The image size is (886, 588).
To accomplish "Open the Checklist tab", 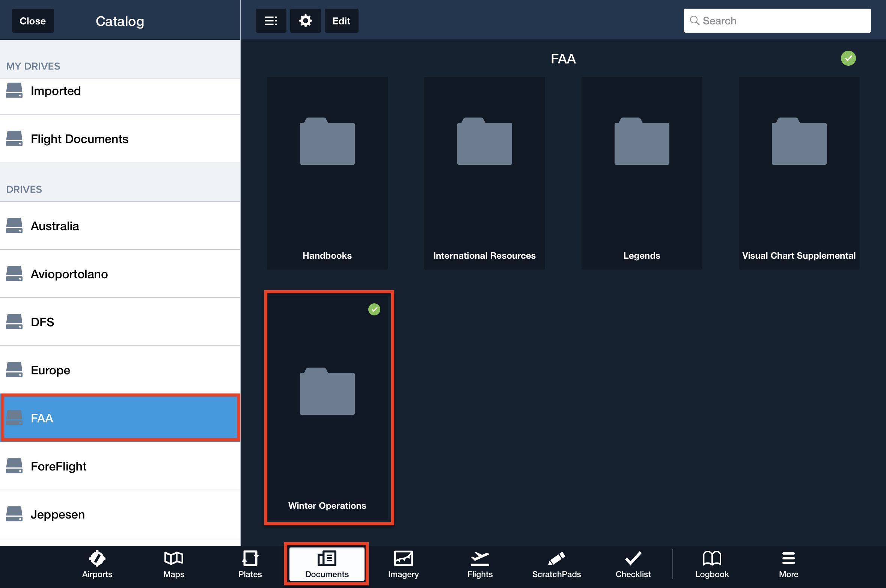I will click(633, 565).
